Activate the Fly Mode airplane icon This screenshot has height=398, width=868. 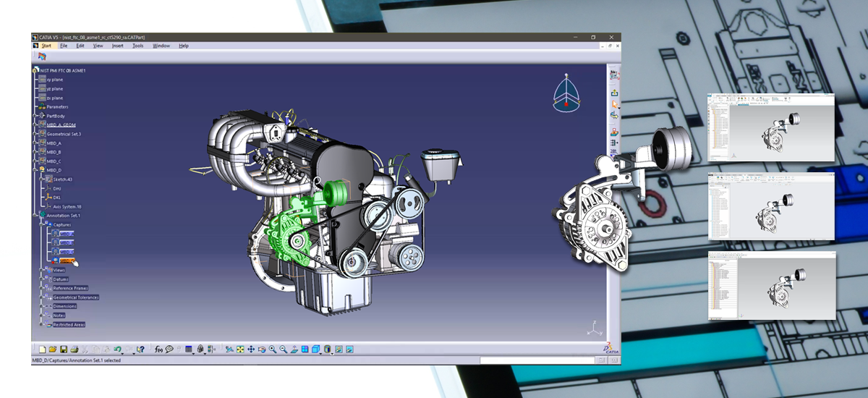[x=229, y=350]
